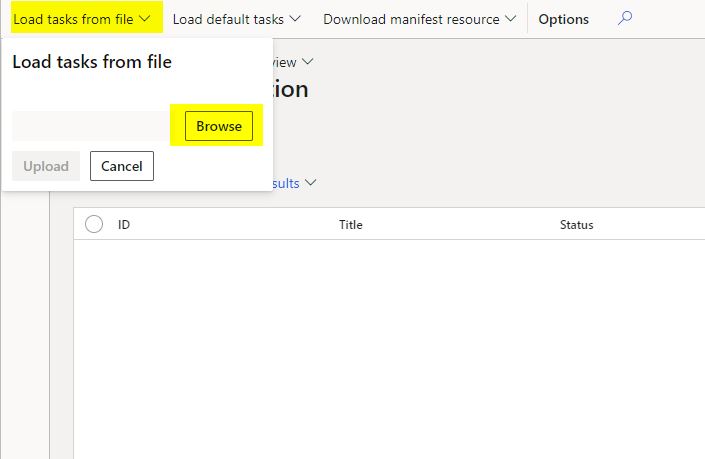
Task: Click the file name field beside Browse
Action: pyautogui.click(x=92, y=126)
